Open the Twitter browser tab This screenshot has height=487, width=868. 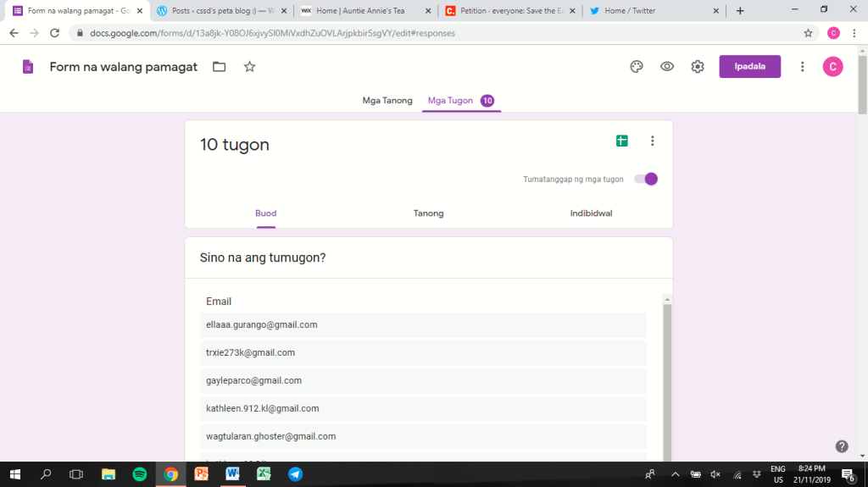(x=651, y=11)
